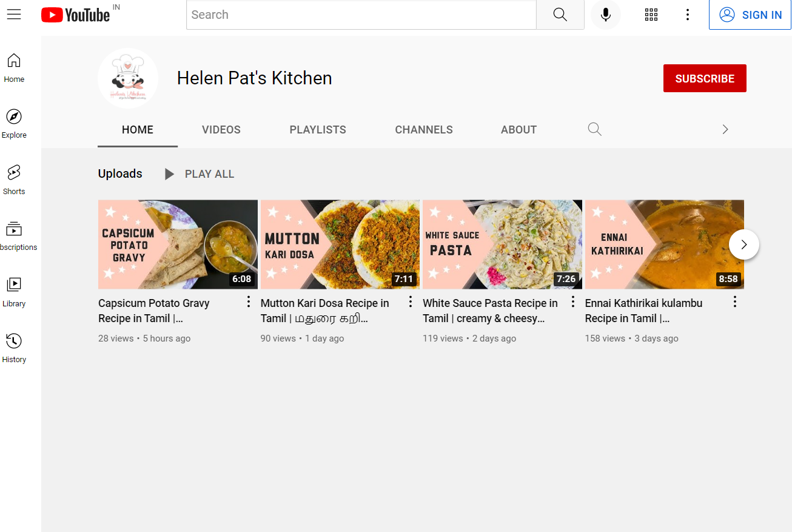Open the hamburger guide menu

(x=14, y=15)
